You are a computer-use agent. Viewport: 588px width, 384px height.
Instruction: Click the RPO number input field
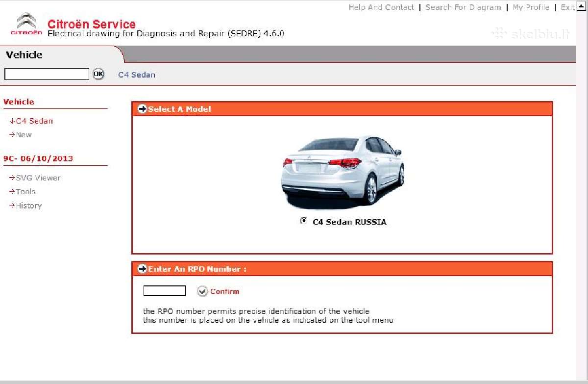(165, 291)
